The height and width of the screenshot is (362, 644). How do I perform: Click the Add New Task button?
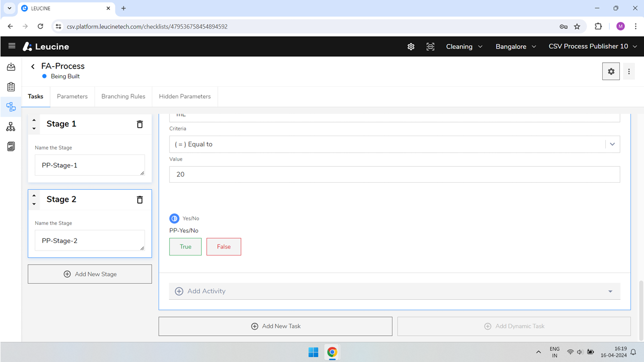pyautogui.click(x=275, y=326)
